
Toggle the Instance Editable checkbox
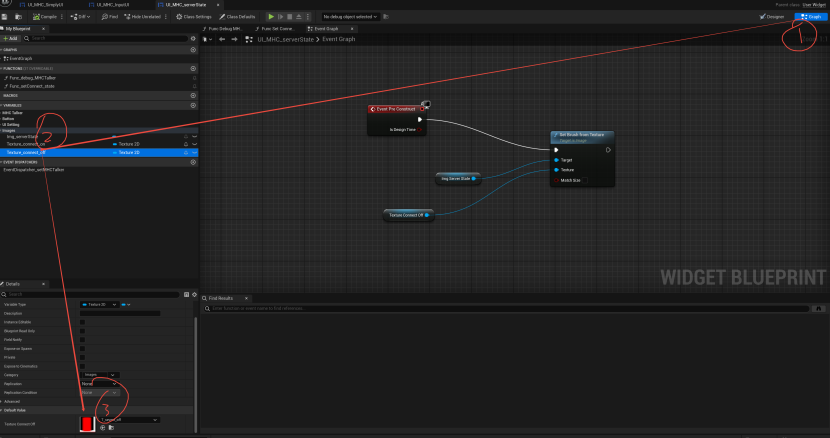(x=82, y=322)
